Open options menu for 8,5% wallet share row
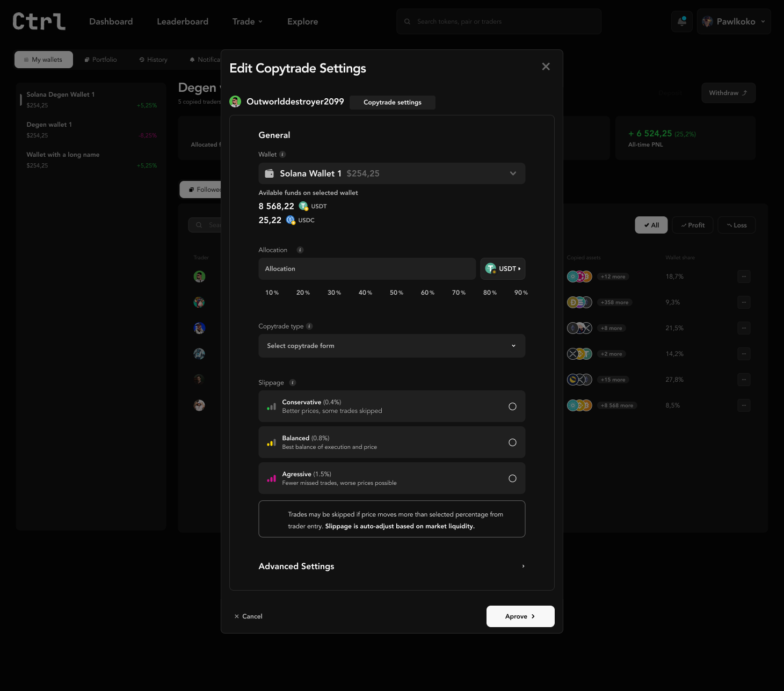This screenshot has height=691, width=784. point(744,405)
